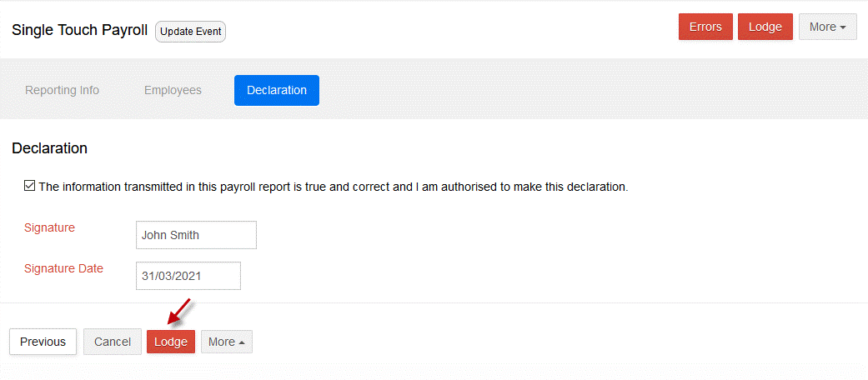The image size is (868, 380).
Task: Open the top More dropdown menu
Action: pos(828,27)
